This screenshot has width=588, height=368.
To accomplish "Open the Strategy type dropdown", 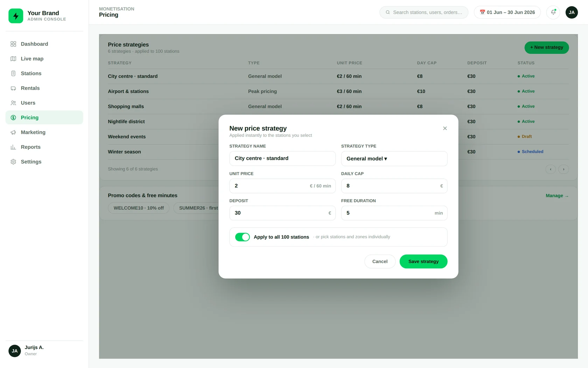I will point(394,158).
